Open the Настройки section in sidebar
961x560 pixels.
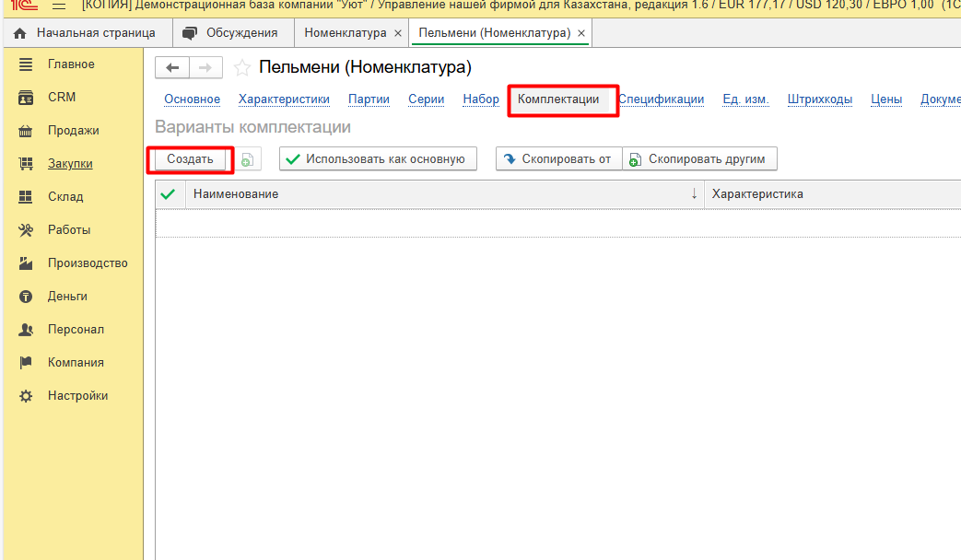tap(77, 396)
